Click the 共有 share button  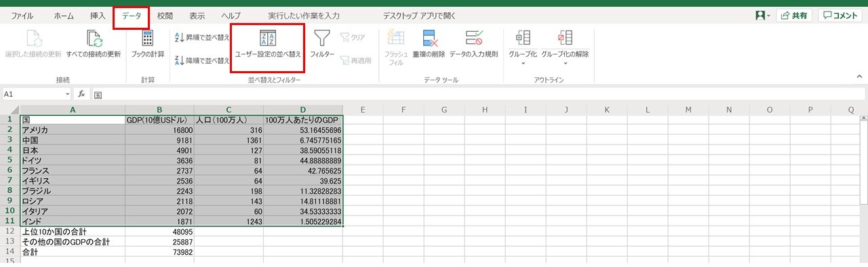pyautogui.click(x=794, y=15)
